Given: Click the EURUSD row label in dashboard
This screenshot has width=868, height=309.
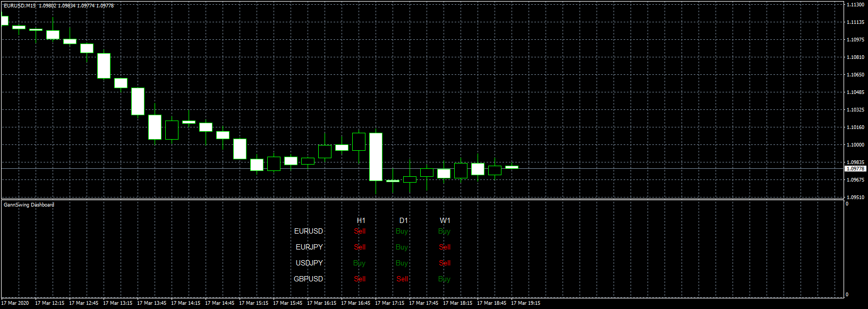Looking at the screenshot, I should tap(309, 231).
